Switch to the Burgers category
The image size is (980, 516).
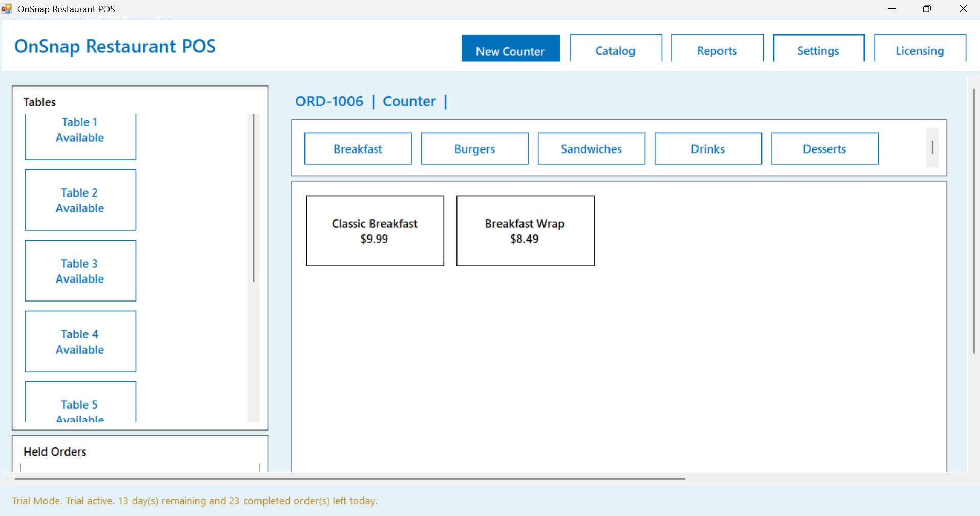[x=474, y=149]
